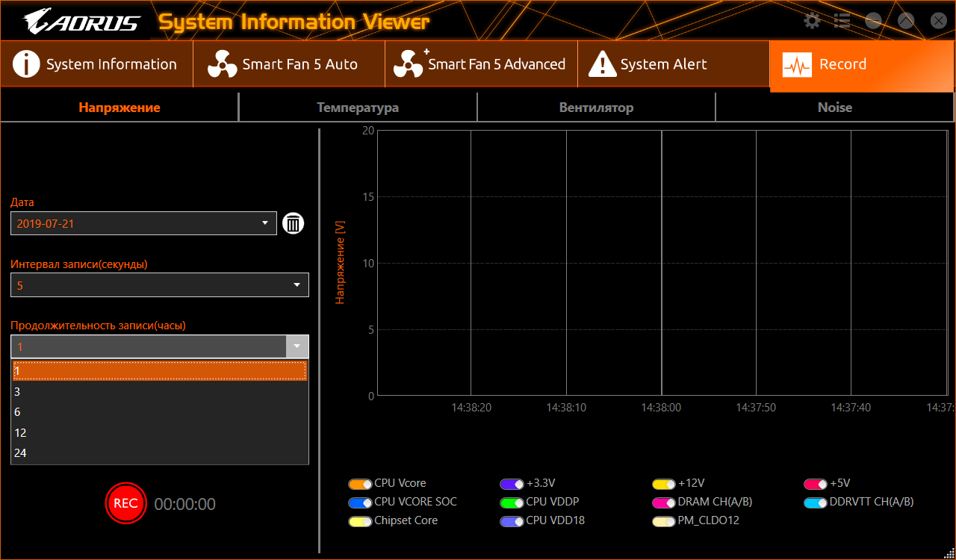This screenshot has height=560, width=956.
Task: Switch to Smart Fan 5 Auto tab
Action: (x=289, y=65)
